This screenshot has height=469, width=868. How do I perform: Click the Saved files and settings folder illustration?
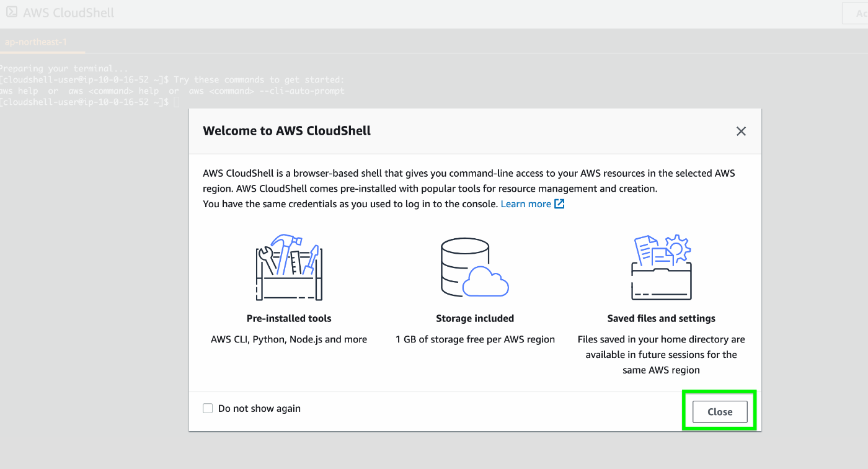tap(662, 267)
